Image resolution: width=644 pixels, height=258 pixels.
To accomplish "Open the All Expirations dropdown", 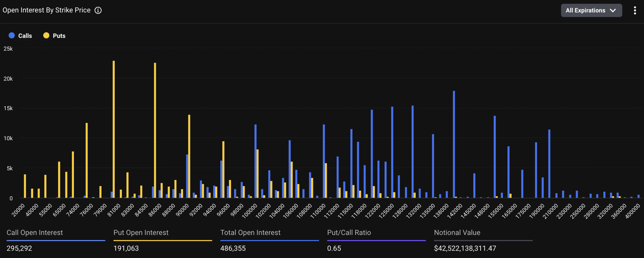I will tap(585, 10).
